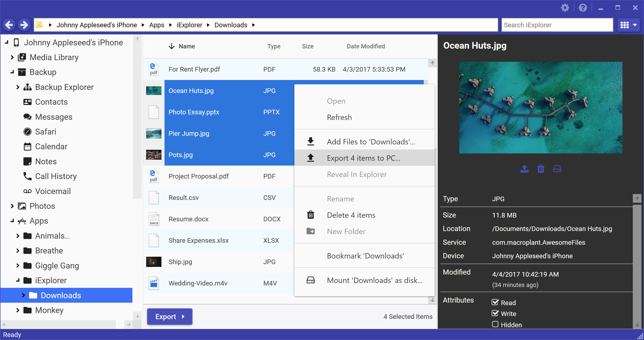
Task: Click the trash icon below the Ocean Huts preview
Action: tap(541, 169)
